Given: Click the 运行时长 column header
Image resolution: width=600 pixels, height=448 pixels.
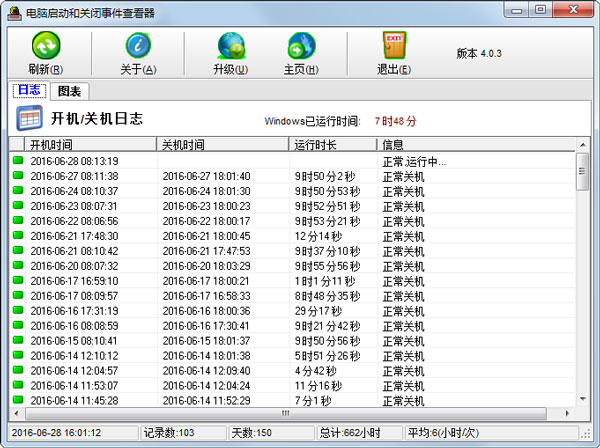Looking at the screenshot, I should [333, 144].
